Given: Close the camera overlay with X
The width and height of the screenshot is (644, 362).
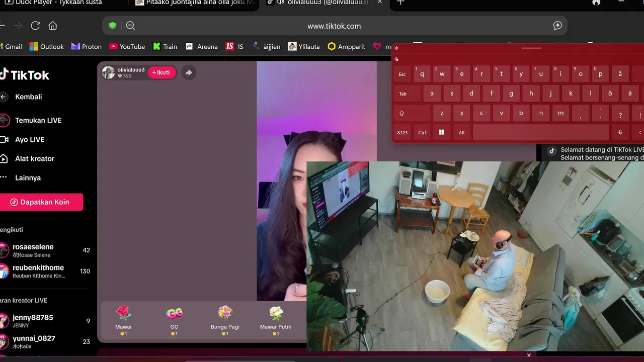Looking at the screenshot, I should coord(529,355).
